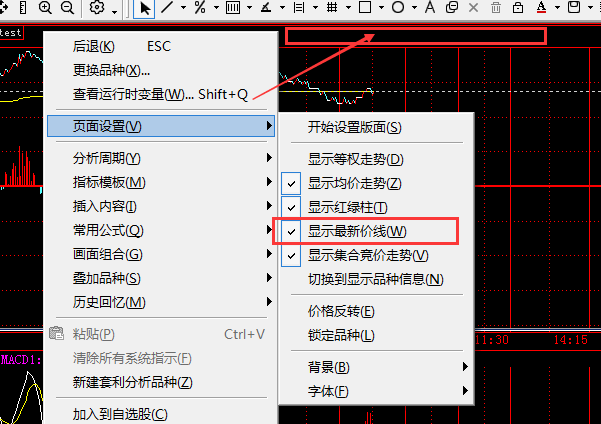Click the lock drawings padlock icon
The height and width of the screenshot is (424, 601).
[x=518, y=7]
